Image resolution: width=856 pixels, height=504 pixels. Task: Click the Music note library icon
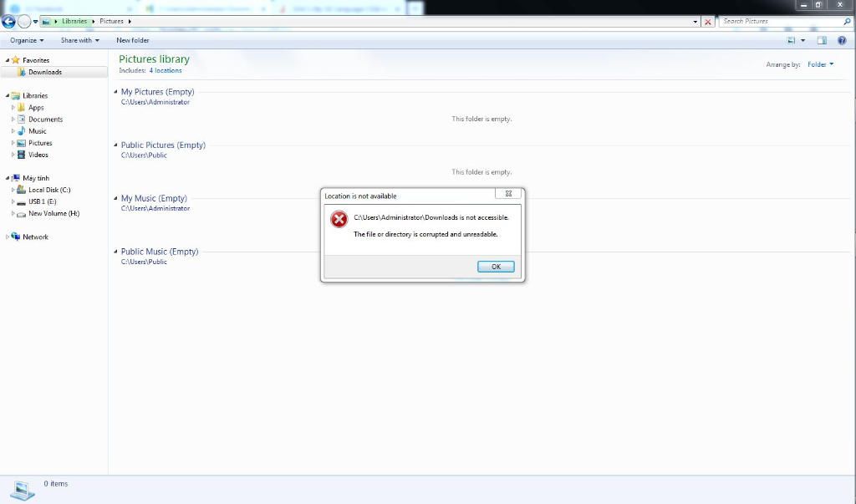[21, 131]
